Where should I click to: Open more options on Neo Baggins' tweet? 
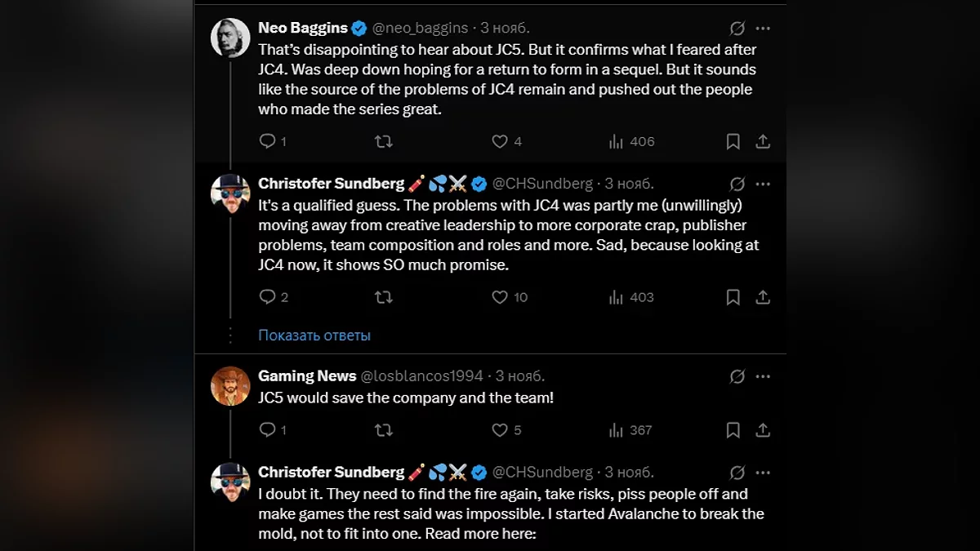(763, 29)
